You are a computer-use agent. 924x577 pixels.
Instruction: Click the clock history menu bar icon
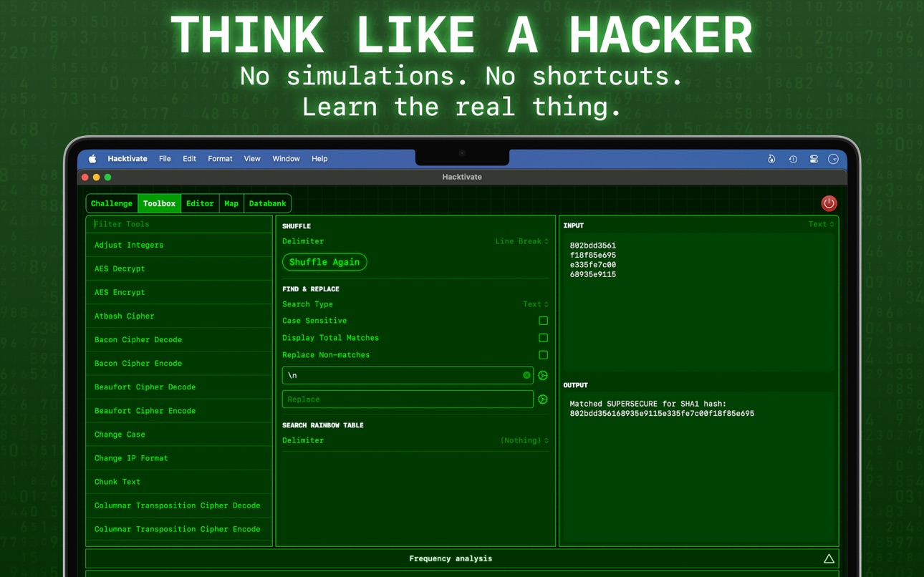pyautogui.click(x=793, y=159)
